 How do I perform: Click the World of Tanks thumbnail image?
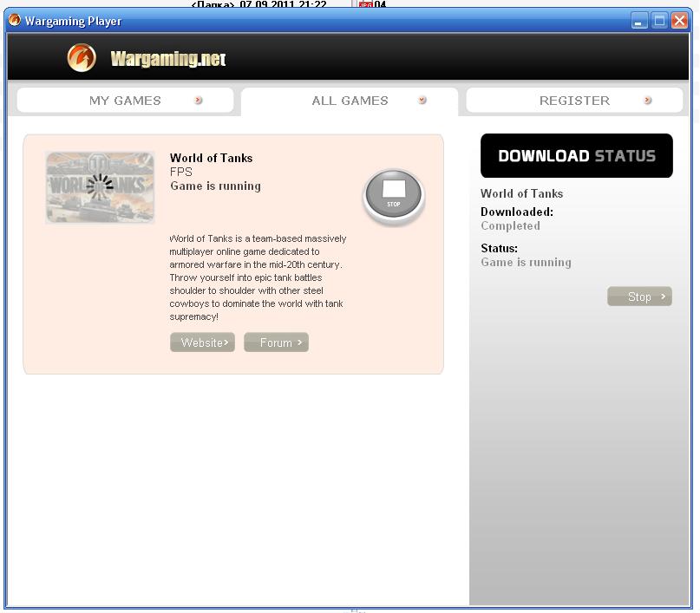100,187
